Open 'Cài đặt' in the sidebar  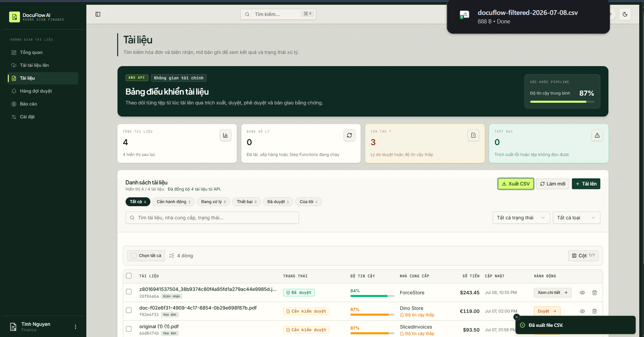coord(43,117)
